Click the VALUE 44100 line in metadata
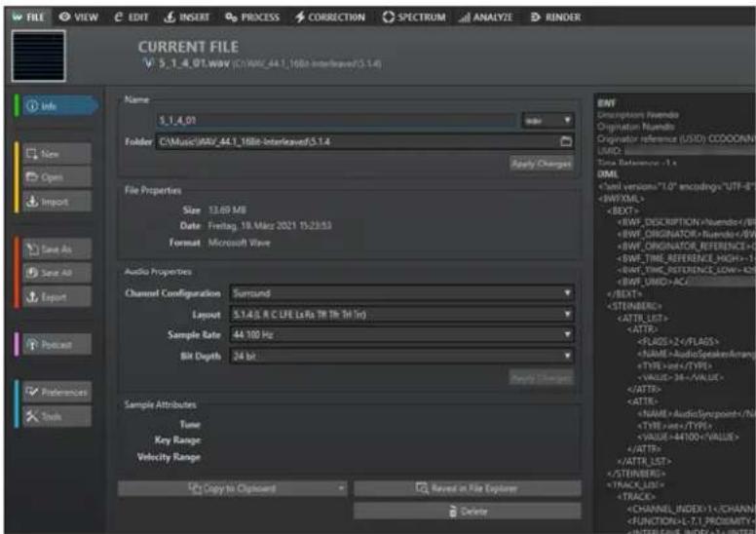The height and width of the screenshot is (534, 756). [x=688, y=437]
